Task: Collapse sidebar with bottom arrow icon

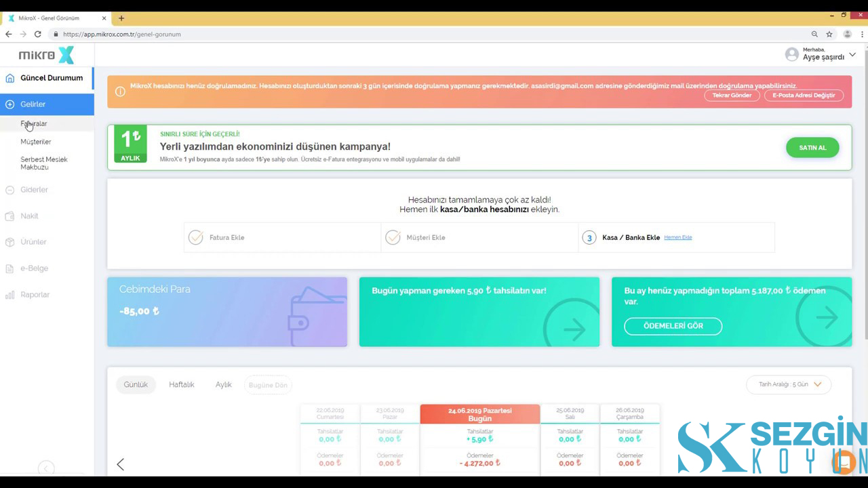Action: click(46, 468)
